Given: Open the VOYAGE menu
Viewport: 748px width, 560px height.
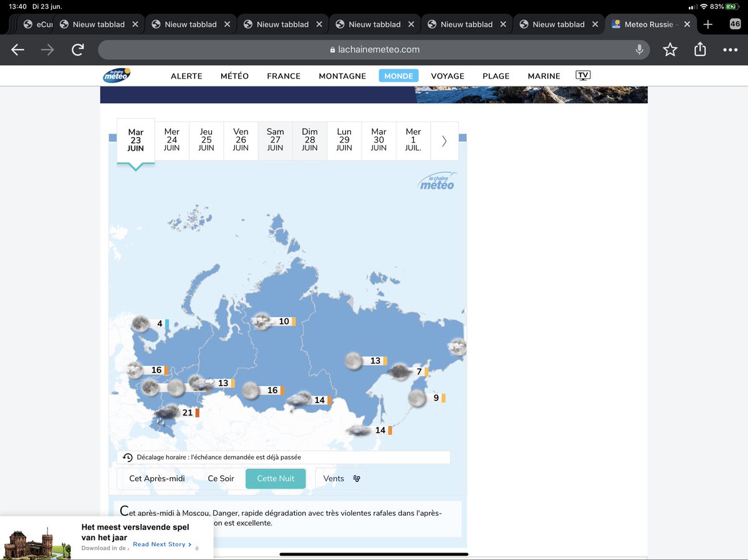Looking at the screenshot, I should tap(448, 76).
